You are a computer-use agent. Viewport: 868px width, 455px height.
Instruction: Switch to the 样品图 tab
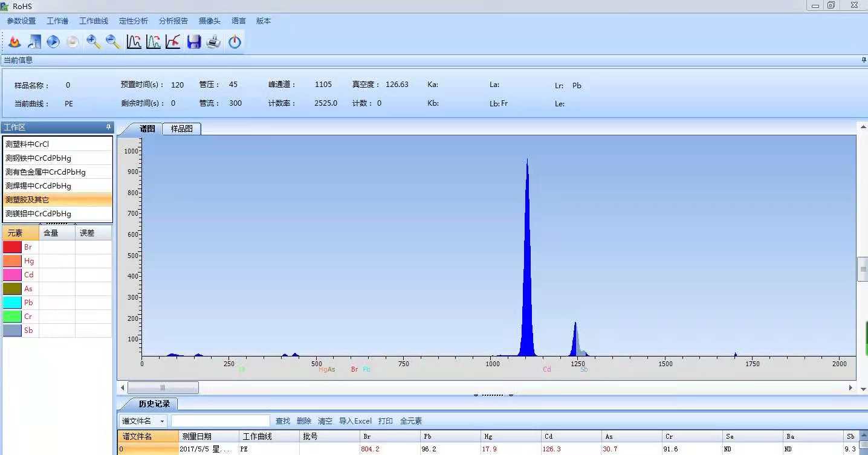tap(181, 129)
